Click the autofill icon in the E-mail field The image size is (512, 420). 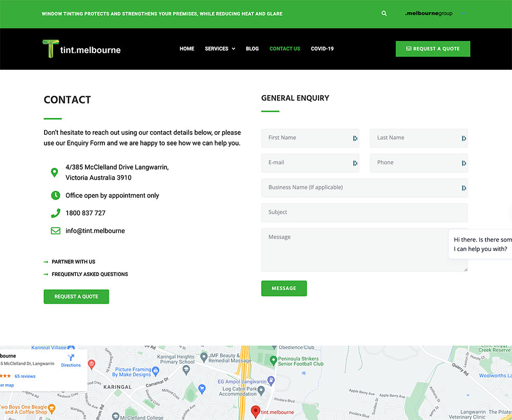(x=355, y=163)
